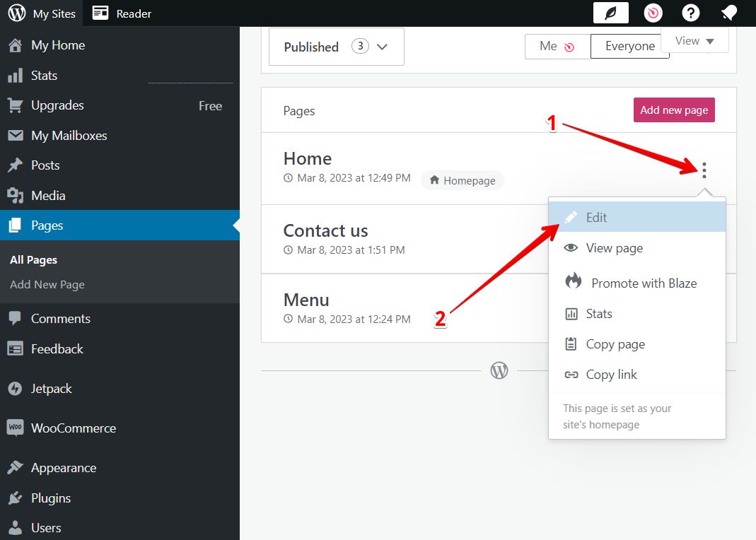Image resolution: width=756 pixels, height=540 pixels.
Task: Open the Appearance section in the sidebar
Action: (64, 467)
